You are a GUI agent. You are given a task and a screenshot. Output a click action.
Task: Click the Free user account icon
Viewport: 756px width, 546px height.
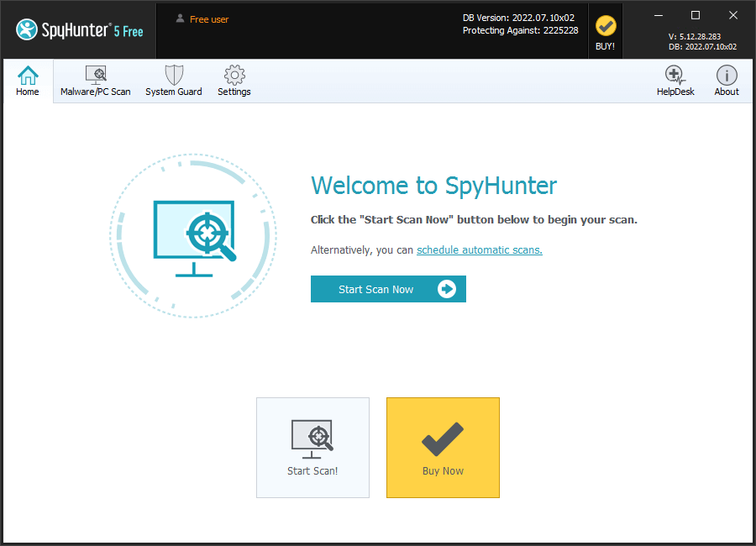coord(179,18)
